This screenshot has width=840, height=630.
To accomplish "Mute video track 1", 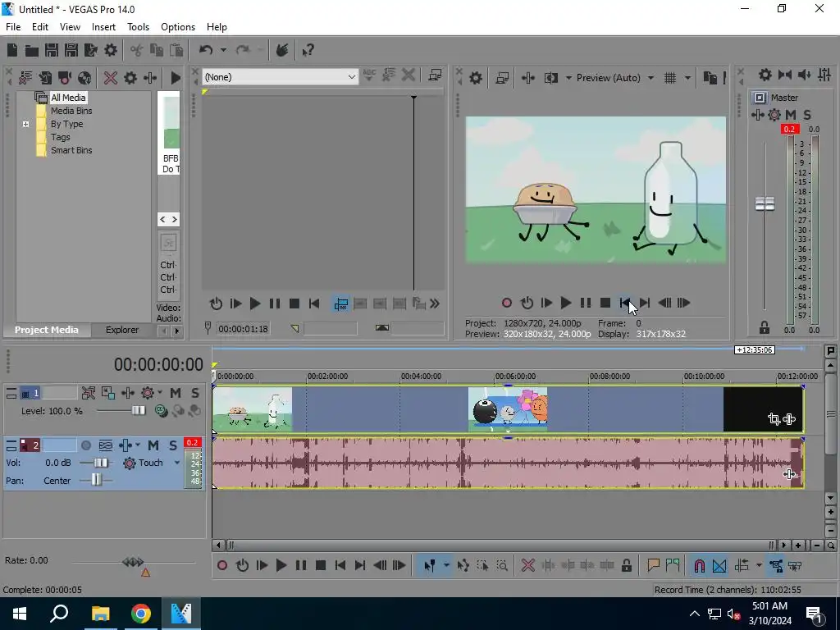I will 176,393.
